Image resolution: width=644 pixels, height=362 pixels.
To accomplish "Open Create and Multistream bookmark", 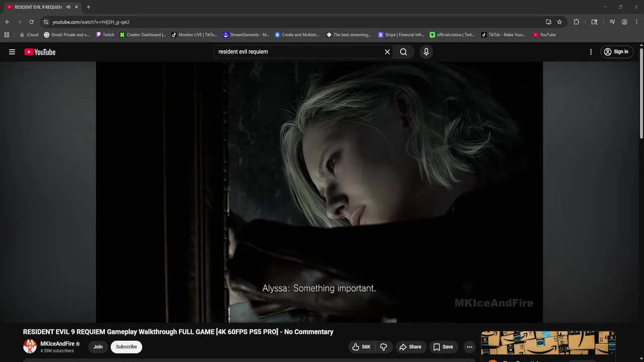I will coord(297,35).
